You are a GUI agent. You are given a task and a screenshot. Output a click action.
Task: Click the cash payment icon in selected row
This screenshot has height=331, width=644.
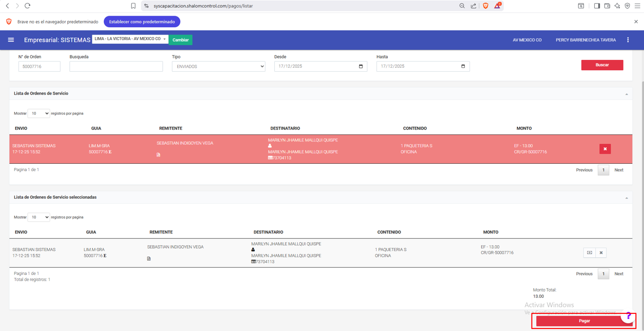coord(589,253)
